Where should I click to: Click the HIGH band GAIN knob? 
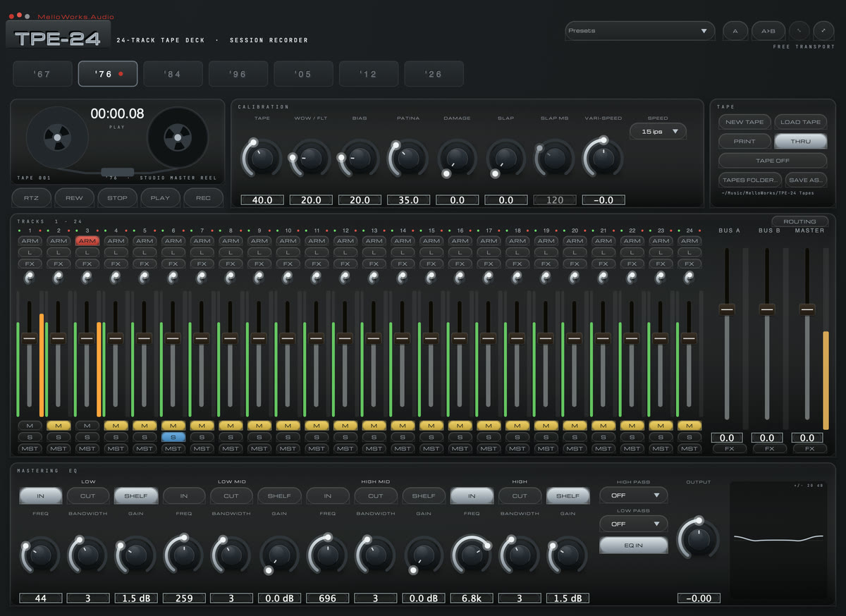568,556
